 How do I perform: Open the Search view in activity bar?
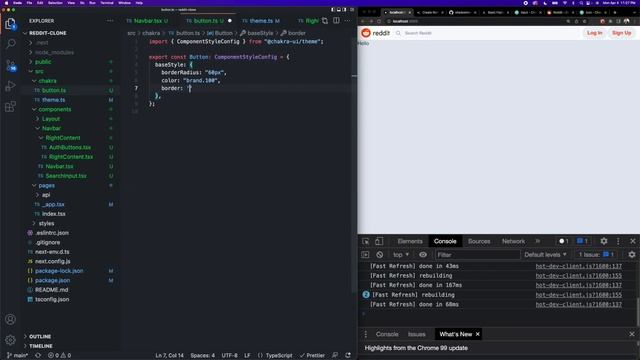coord(11,43)
